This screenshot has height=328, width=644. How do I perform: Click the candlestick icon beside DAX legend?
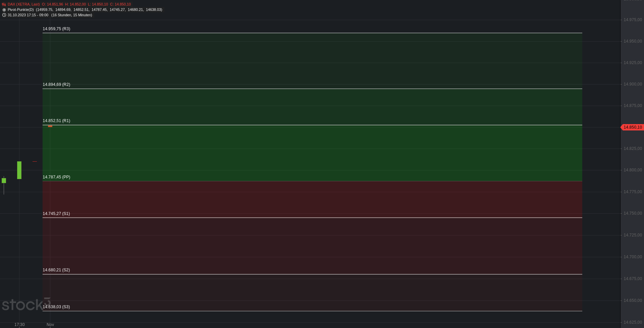(x=4, y=4)
